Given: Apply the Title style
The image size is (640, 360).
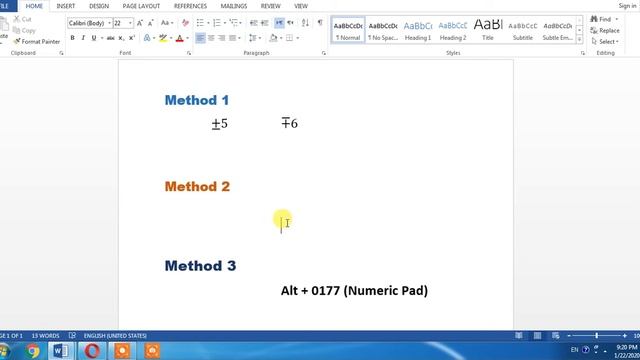Looking at the screenshot, I should pyautogui.click(x=488, y=30).
